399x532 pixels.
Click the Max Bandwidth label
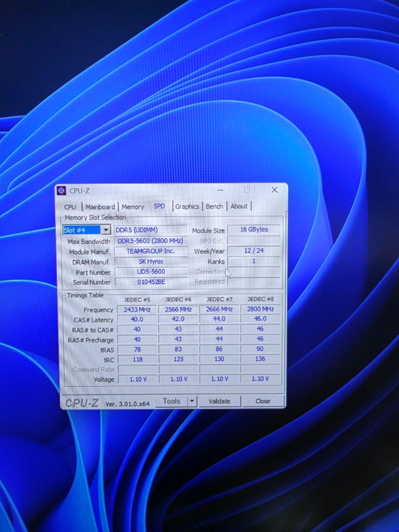(89, 242)
